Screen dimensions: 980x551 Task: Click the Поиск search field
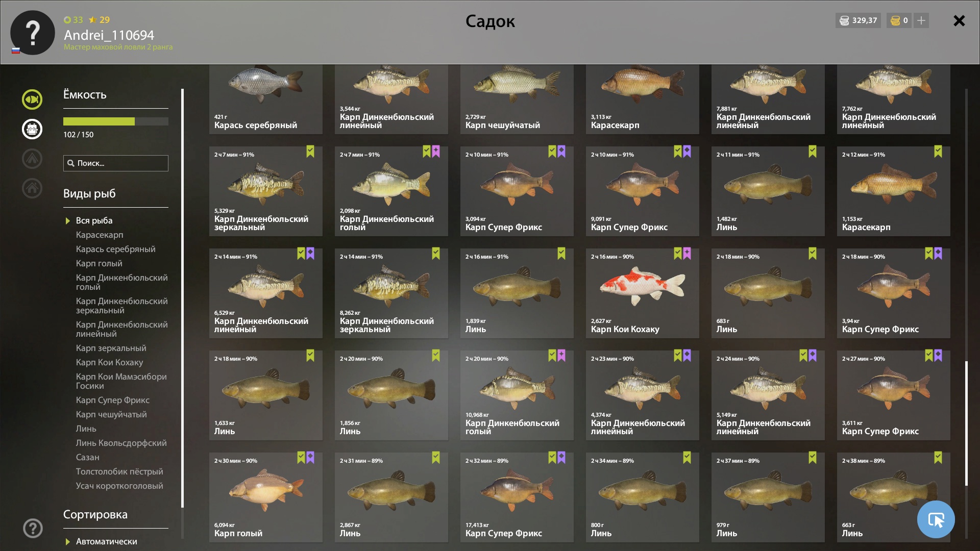click(x=116, y=163)
